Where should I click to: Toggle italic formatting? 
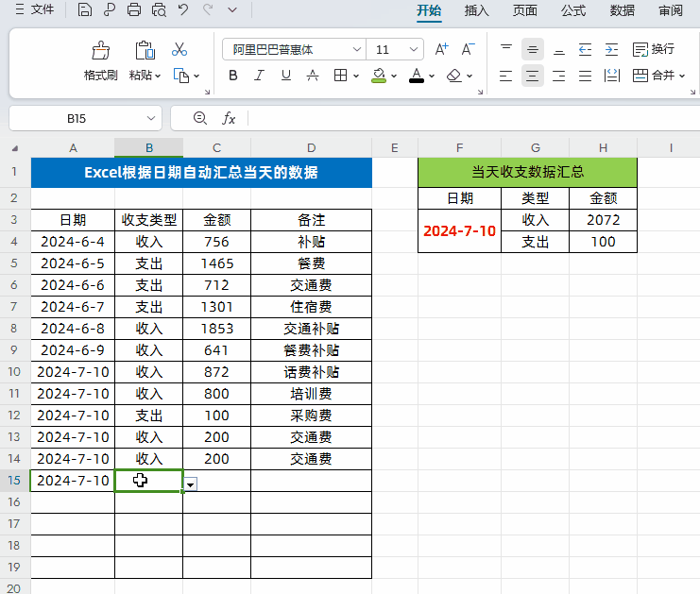point(260,76)
